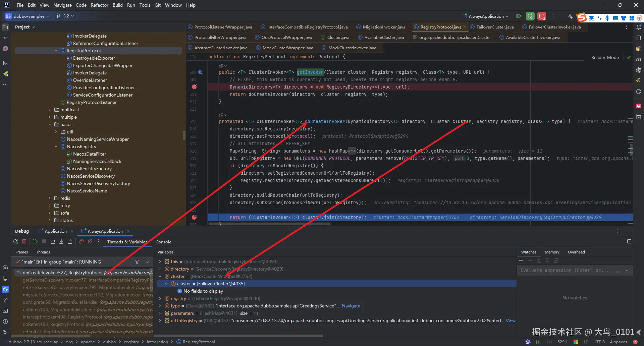Toggle the Sogou soft keyboard

615,18
